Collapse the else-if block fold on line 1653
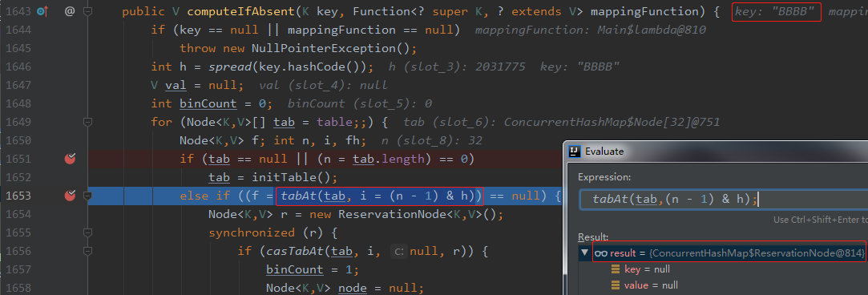This screenshot has height=295, width=868. tap(87, 196)
